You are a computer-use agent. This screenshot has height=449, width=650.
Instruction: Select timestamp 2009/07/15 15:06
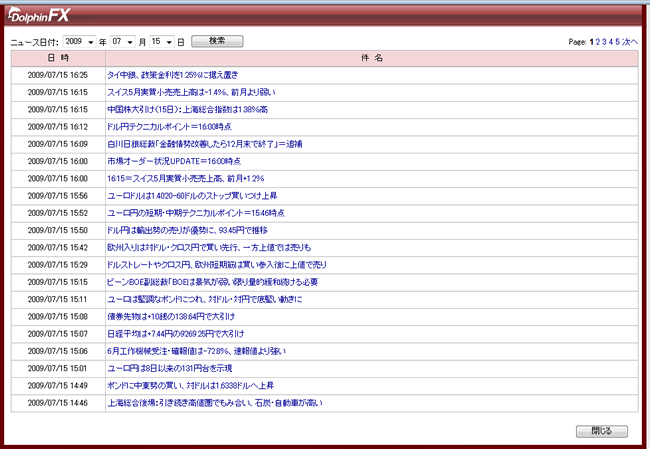[x=58, y=351]
